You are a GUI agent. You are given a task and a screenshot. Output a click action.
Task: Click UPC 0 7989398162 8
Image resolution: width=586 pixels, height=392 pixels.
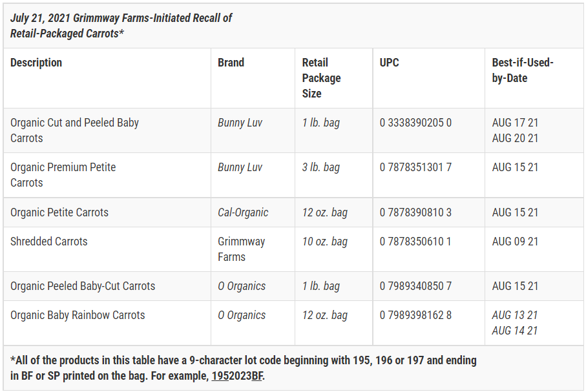coord(415,315)
